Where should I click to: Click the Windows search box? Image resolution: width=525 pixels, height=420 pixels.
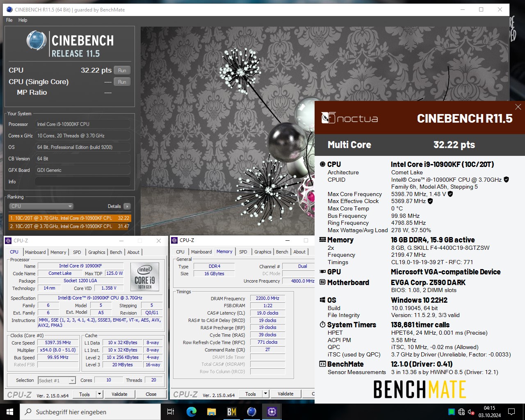pyautogui.click(x=90, y=412)
